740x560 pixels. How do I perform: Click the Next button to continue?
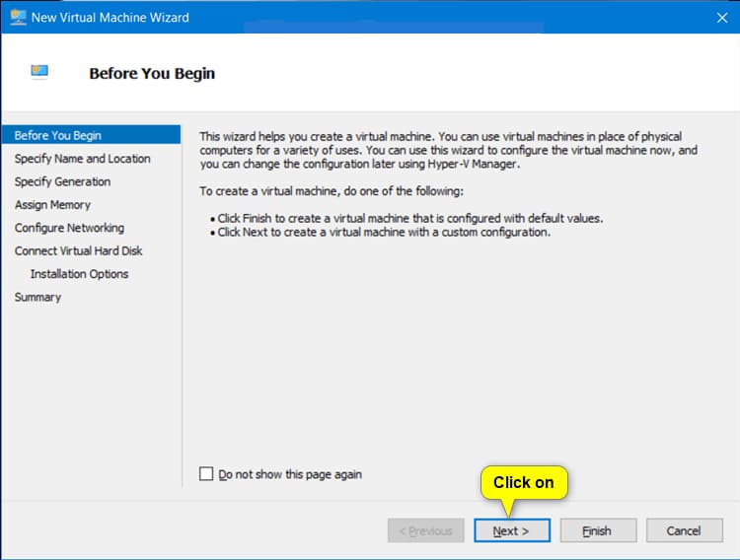[x=511, y=530]
